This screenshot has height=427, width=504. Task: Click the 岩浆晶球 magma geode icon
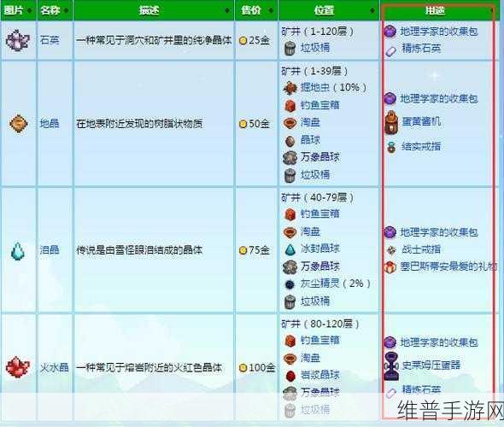(x=290, y=375)
